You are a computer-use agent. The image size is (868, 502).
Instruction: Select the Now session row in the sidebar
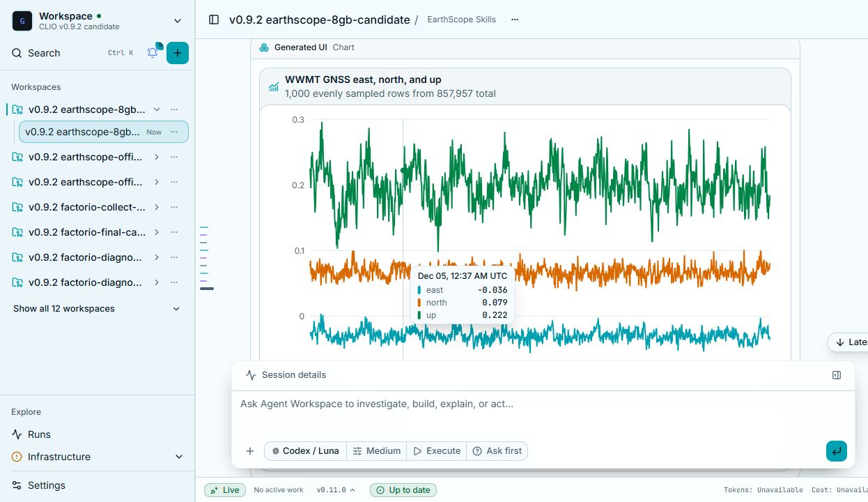103,132
